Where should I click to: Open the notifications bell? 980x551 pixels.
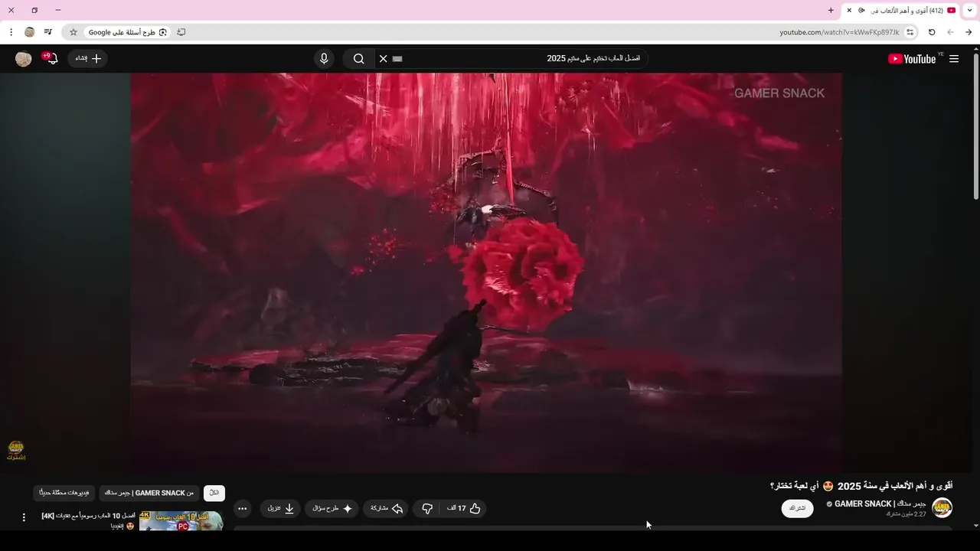tap(51, 58)
